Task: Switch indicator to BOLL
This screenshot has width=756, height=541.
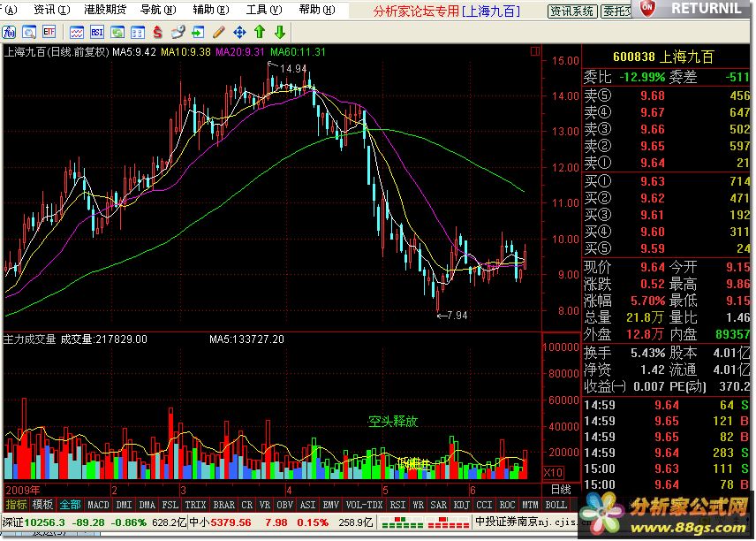Action: (556, 505)
